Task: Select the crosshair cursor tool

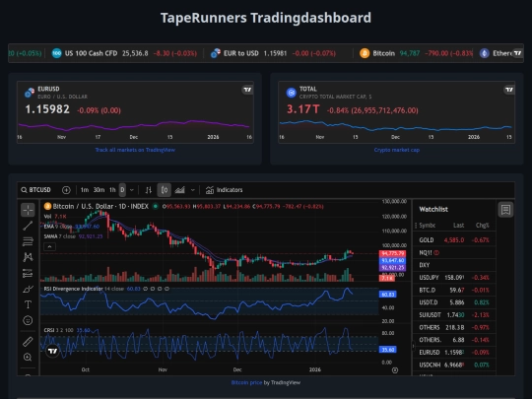Action: tap(28, 210)
